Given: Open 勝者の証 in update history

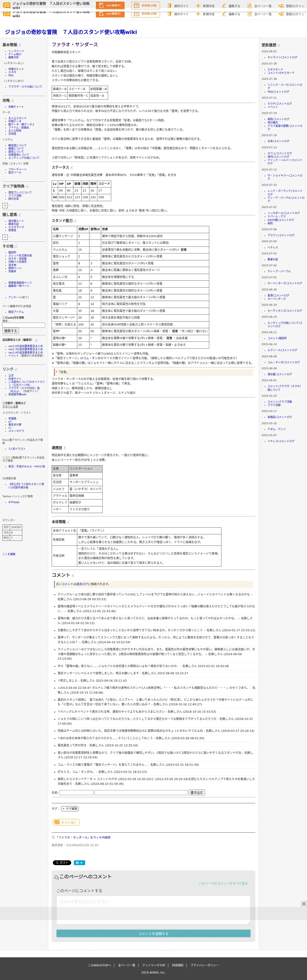Looking at the screenshot, I should (x=273, y=259).
